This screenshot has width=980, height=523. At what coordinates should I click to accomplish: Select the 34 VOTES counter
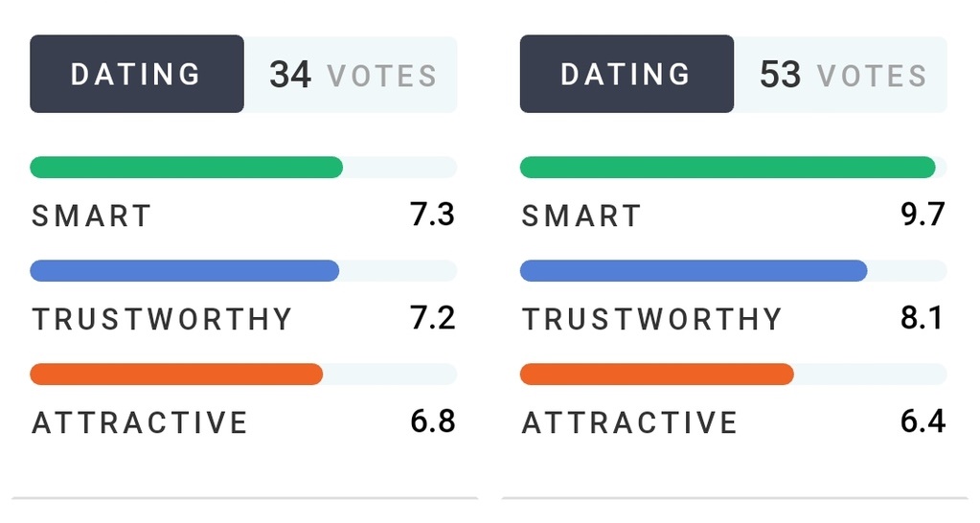point(353,75)
